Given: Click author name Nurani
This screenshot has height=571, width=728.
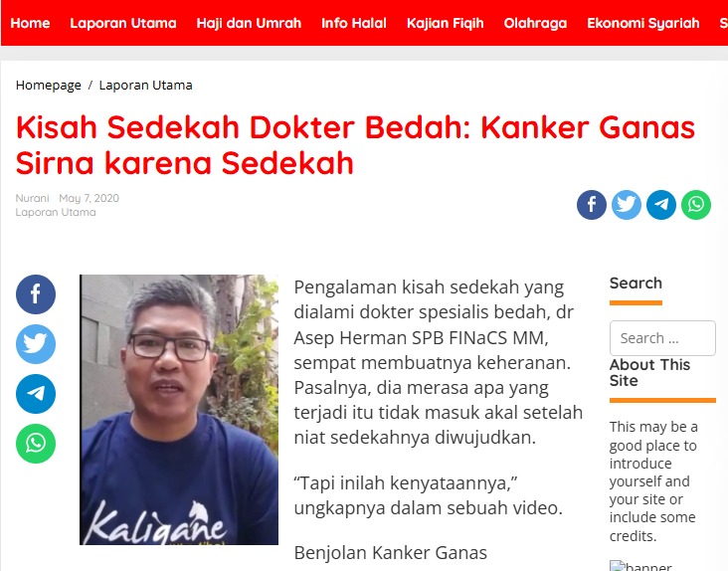Looking at the screenshot, I should coord(32,198).
